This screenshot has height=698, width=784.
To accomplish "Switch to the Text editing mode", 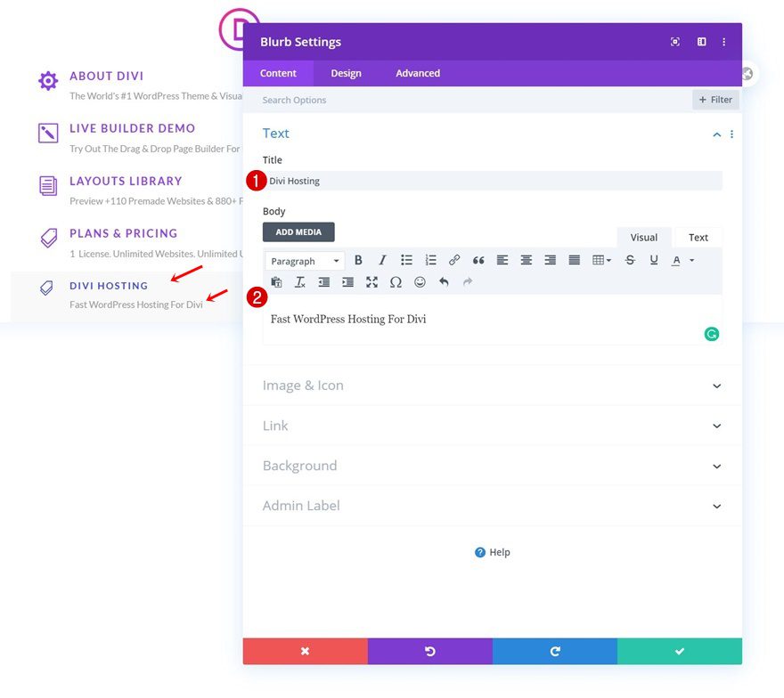I will (x=698, y=237).
